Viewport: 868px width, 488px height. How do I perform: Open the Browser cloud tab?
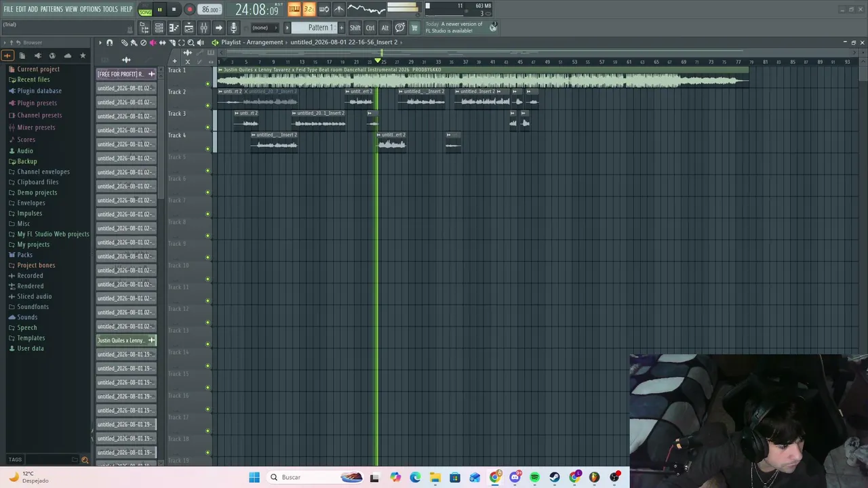pos(67,56)
